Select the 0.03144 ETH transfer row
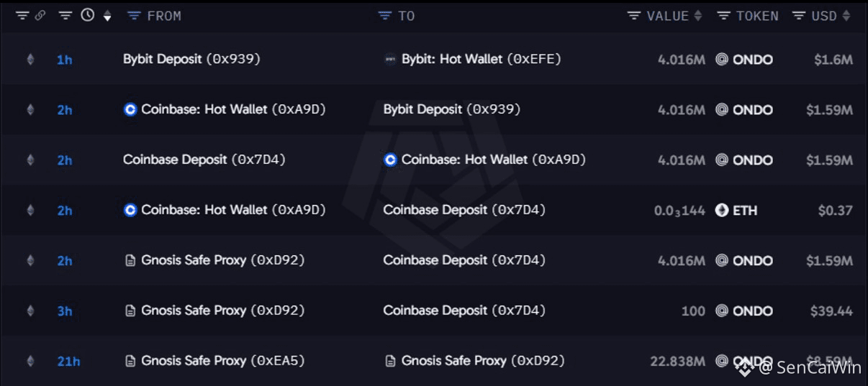Image resolution: width=868 pixels, height=386 pixels. tap(434, 211)
